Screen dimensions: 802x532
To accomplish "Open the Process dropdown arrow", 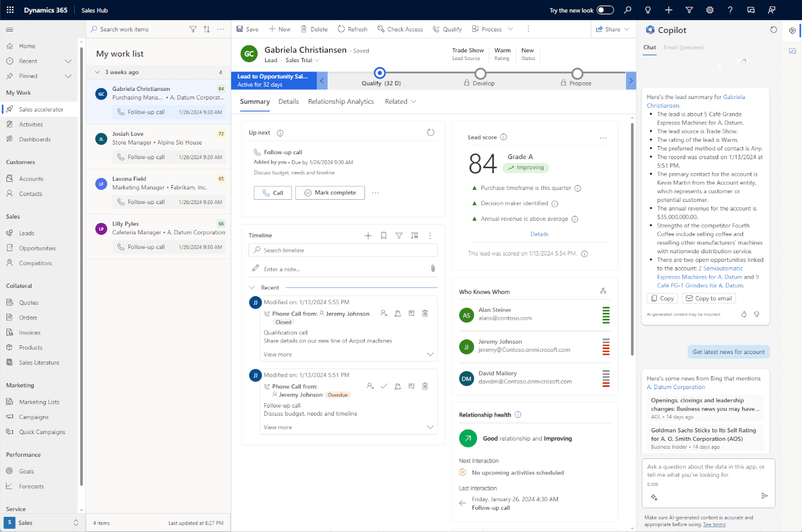I will pyautogui.click(x=510, y=29).
